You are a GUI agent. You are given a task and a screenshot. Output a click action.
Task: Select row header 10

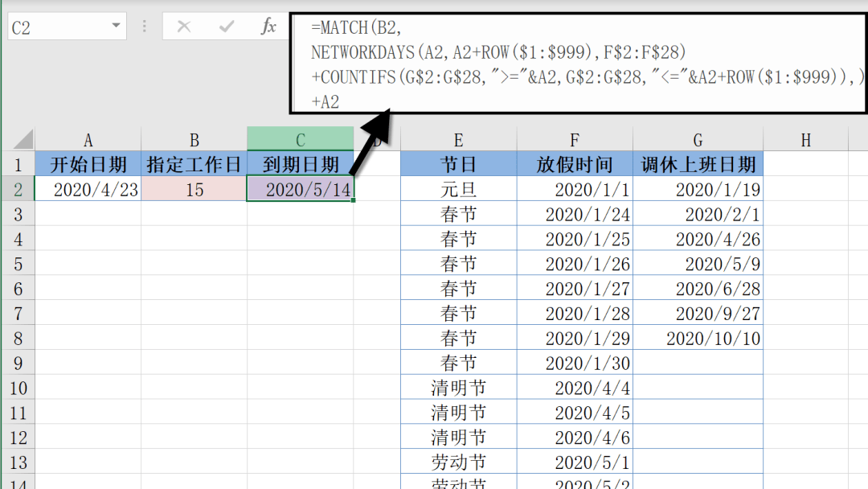tap(19, 387)
